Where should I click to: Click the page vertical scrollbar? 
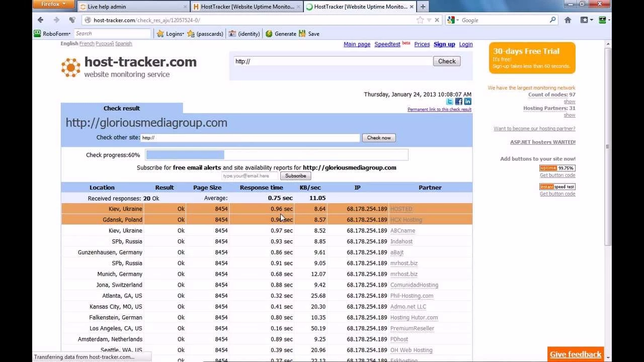click(608, 146)
